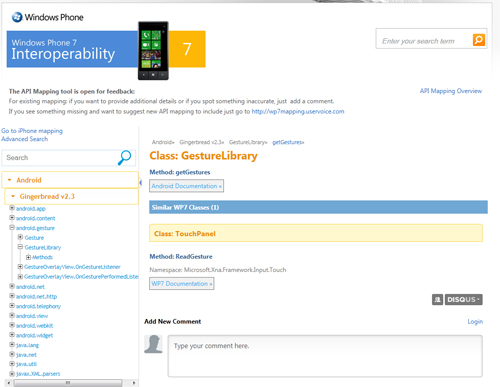Click the Windows Phone logo

48,17
